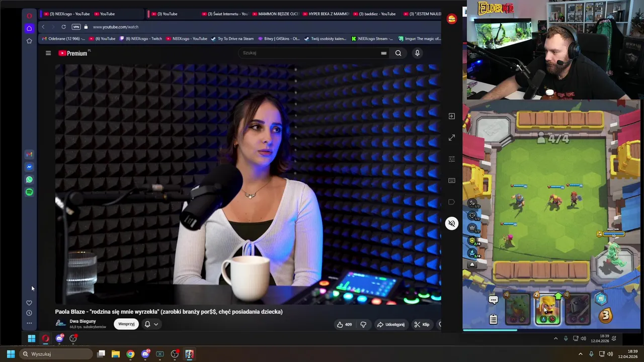The height and width of the screenshot is (362, 644).
Task: Open WhatsApp in Opera sidebar
Action: pos(29,179)
